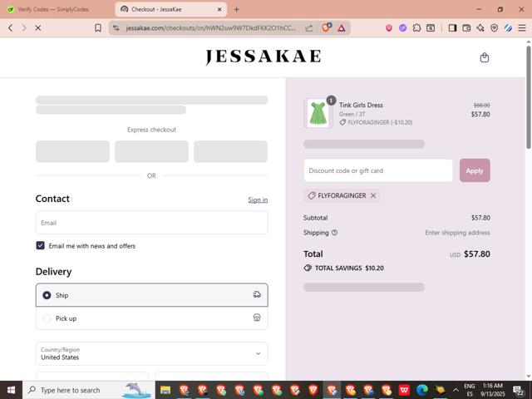Remove the FLYFORAGINGER discount code

pyautogui.click(x=373, y=195)
